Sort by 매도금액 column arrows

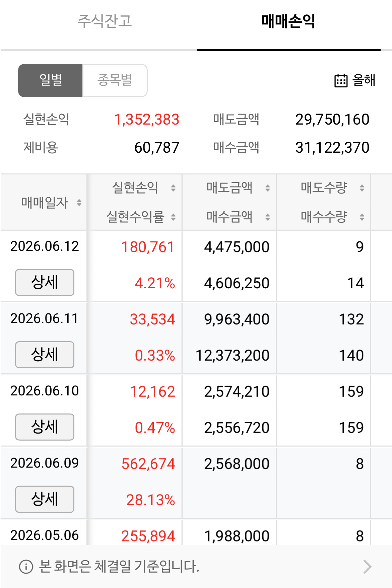tap(268, 188)
